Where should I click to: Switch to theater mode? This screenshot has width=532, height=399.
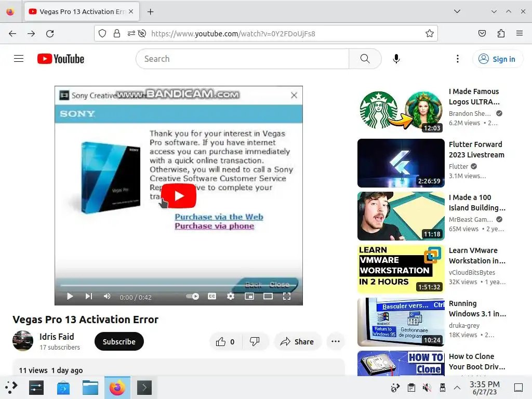click(268, 296)
